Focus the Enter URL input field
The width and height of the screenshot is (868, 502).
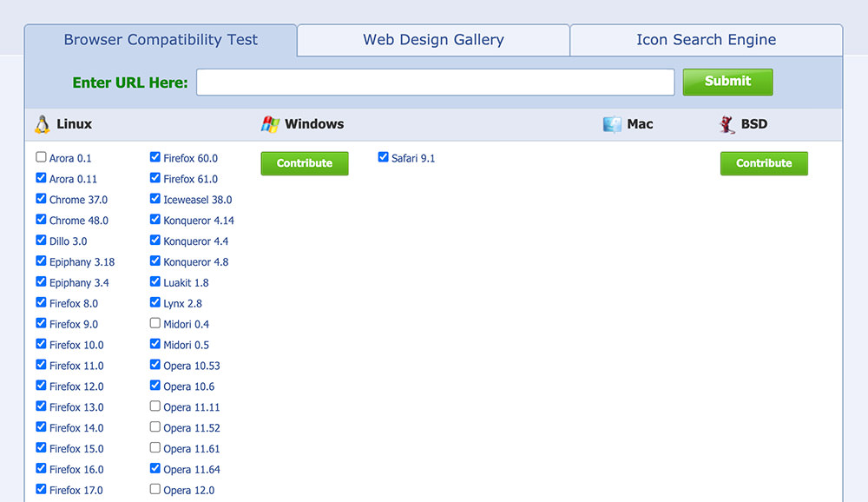point(435,83)
